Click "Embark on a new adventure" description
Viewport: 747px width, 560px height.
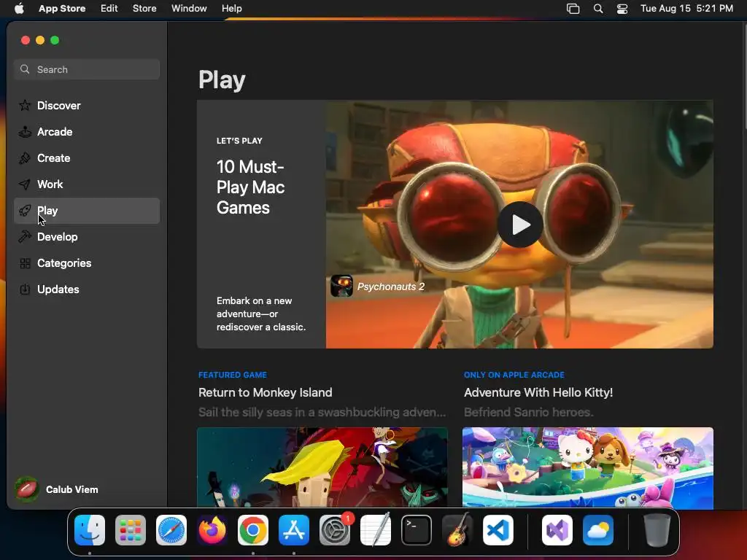(261, 314)
